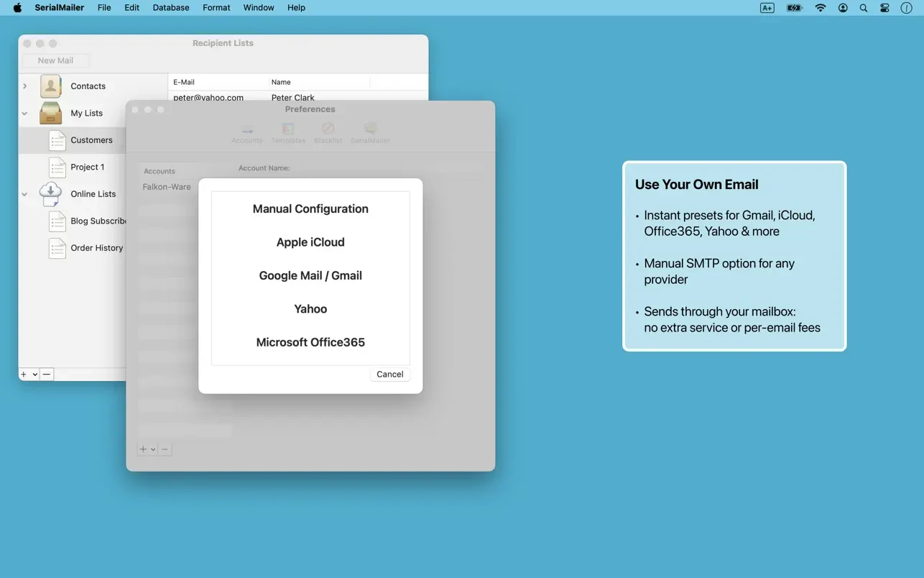Viewport: 924px width, 578px height.
Task: Select the Order History label
Action: click(97, 248)
